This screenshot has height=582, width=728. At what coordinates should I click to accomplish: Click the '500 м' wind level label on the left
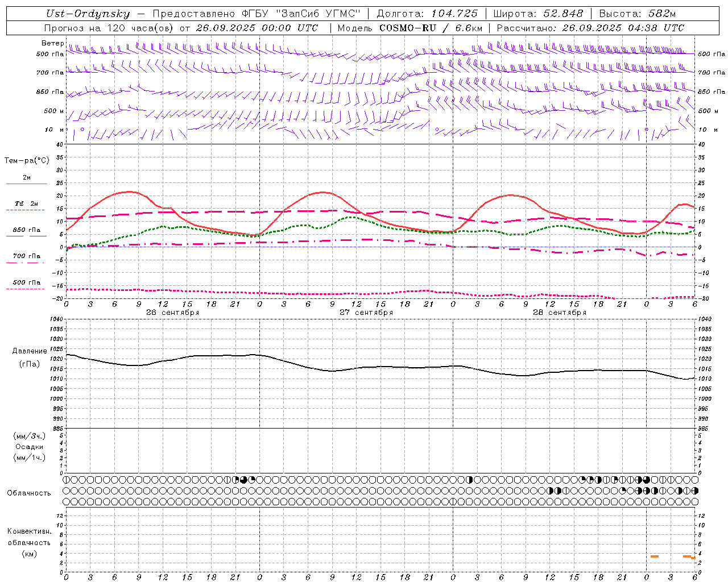54,111
